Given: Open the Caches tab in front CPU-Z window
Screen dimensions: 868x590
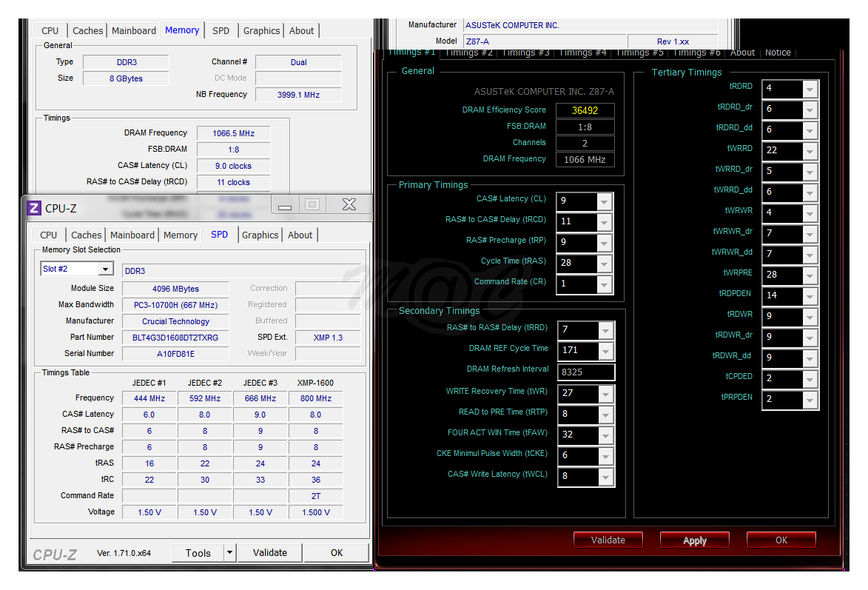Looking at the screenshot, I should tap(87, 235).
